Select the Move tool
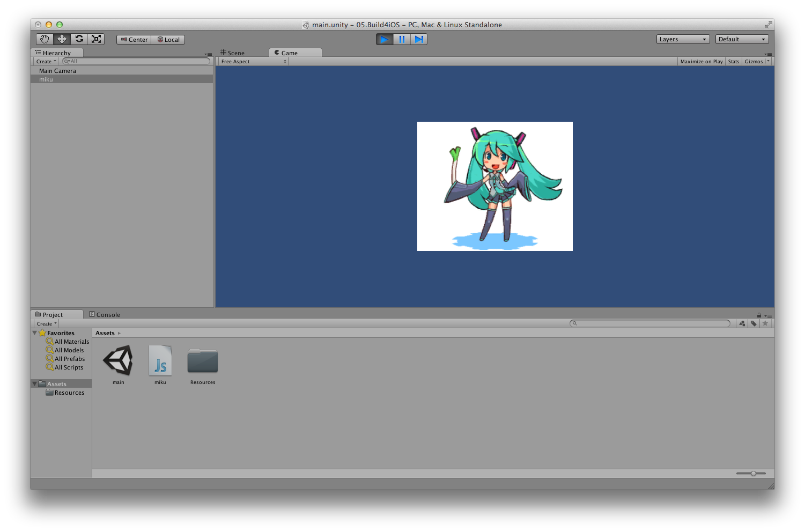The height and width of the screenshot is (532, 805). (x=62, y=39)
